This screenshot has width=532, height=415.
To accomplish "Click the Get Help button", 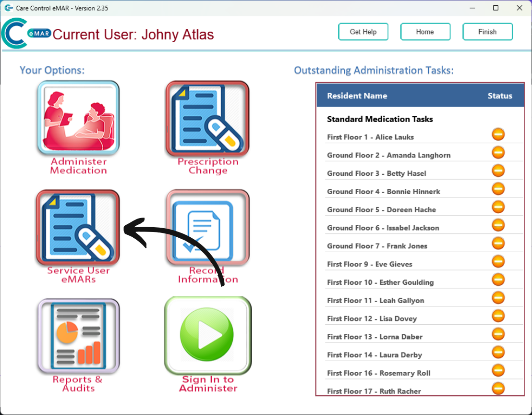I will click(363, 32).
